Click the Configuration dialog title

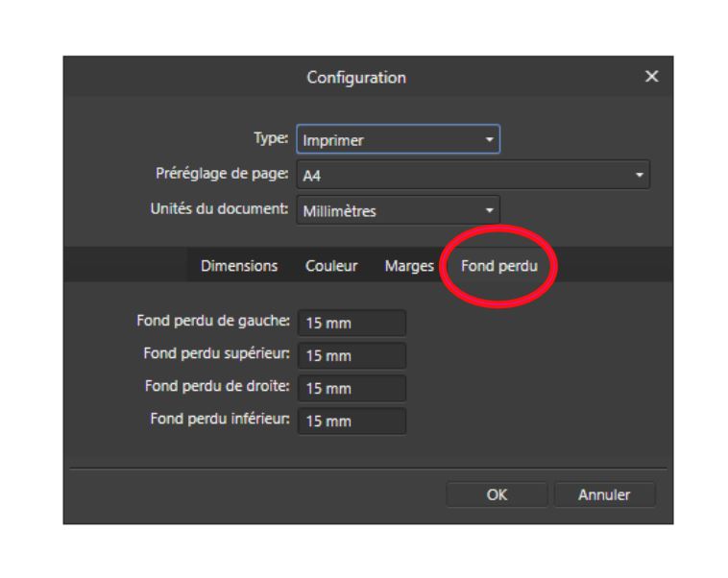356,78
